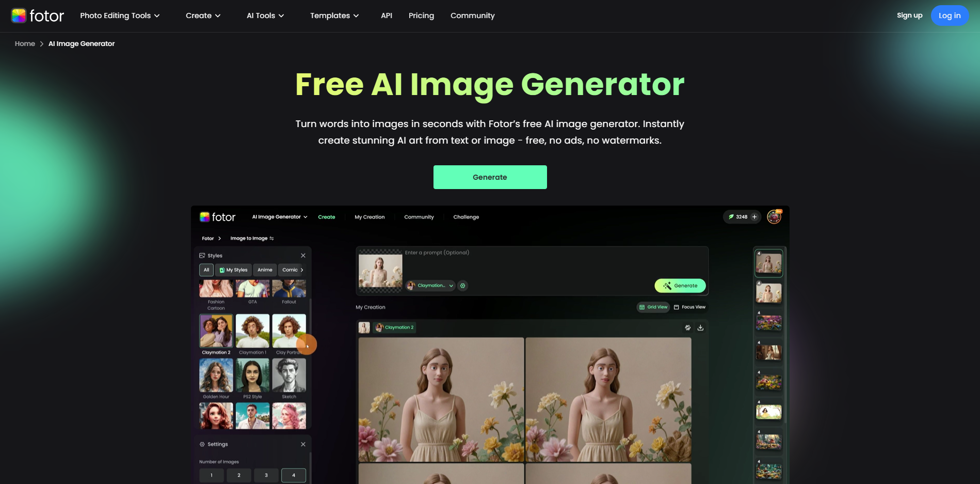Open the Claymation style dropdown in the prompt box
Screen dimensions: 980x484
pyautogui.click(x=430, y=286)
